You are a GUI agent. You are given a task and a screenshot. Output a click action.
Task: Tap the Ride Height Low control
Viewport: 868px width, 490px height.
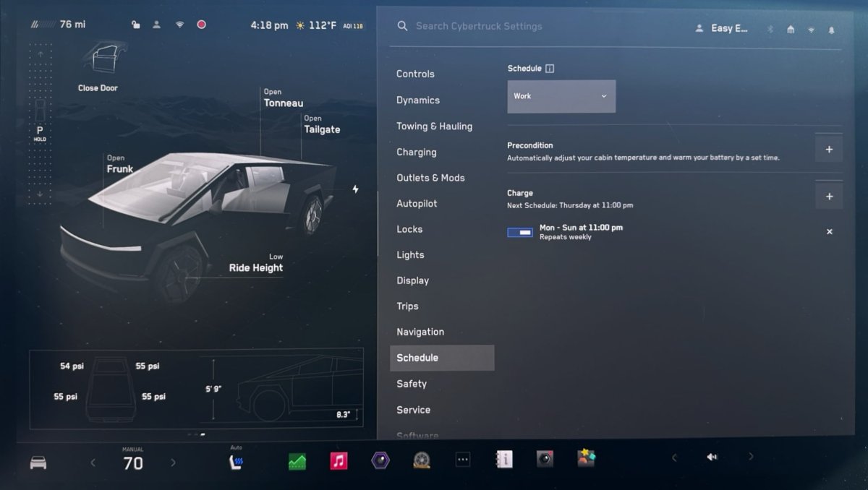(256, 263)
